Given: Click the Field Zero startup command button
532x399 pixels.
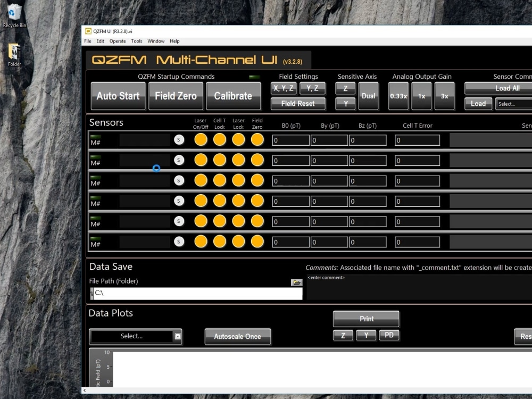Looking at the screenshot, I should [x=176, y=96].
